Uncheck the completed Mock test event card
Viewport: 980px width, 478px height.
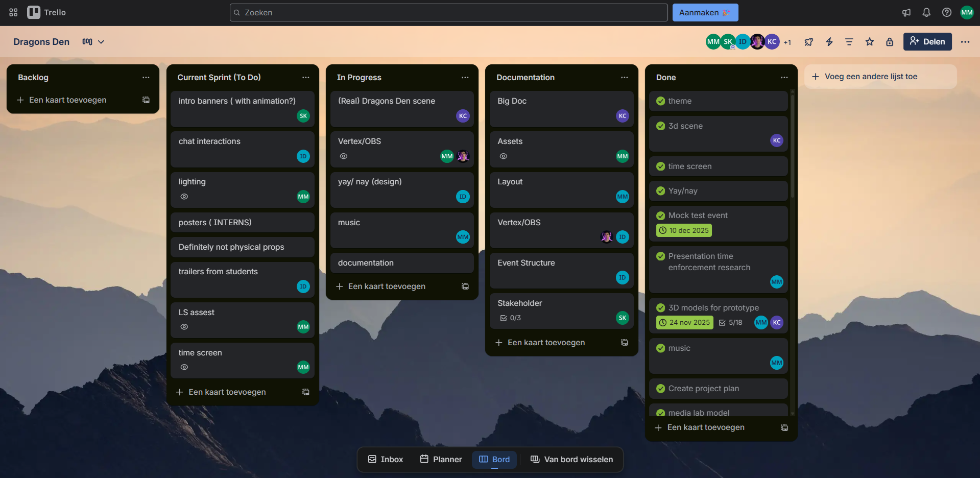click(x=661, y=216)
